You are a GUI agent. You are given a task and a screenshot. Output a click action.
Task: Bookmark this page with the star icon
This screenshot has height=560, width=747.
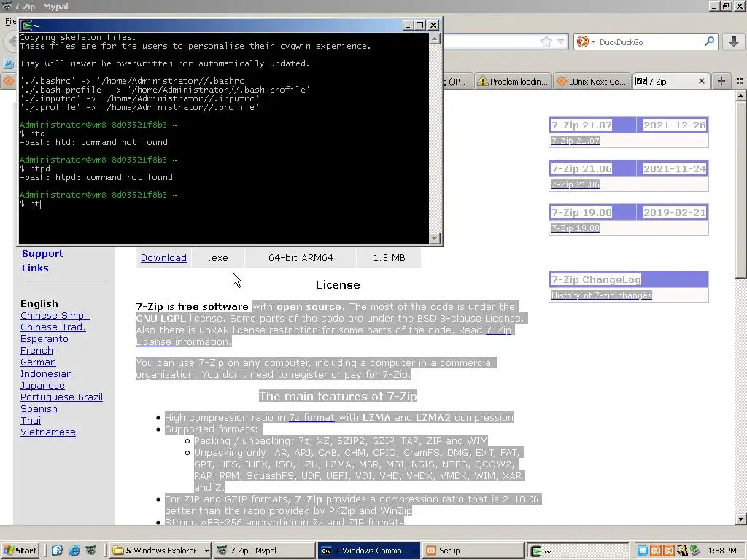[x=546, y=42]
